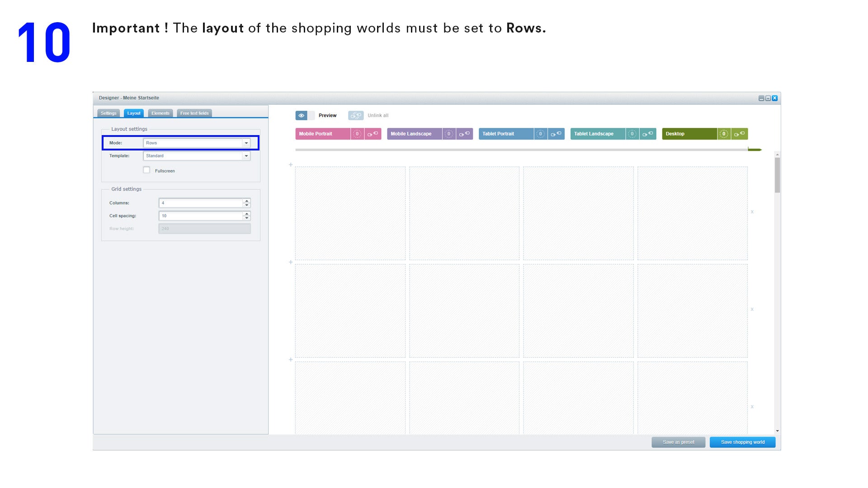Increase the Columns stepper value
Screen dimensions: 868x488
[247, 201]
